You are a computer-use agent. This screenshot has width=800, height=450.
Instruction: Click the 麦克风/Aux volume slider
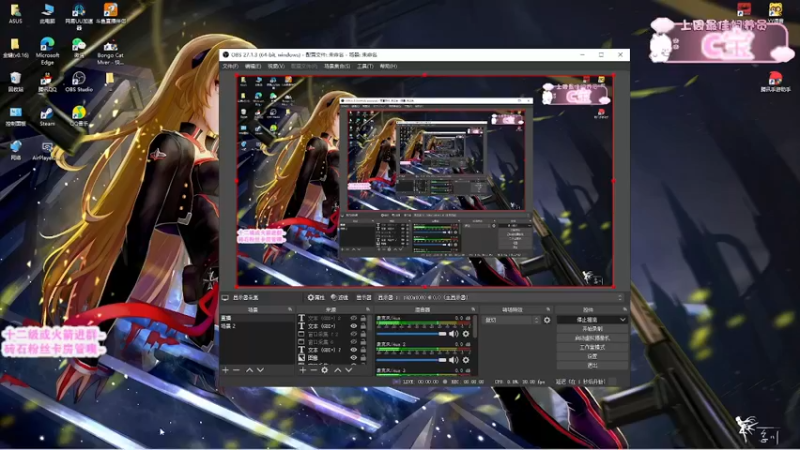(411, 334)
